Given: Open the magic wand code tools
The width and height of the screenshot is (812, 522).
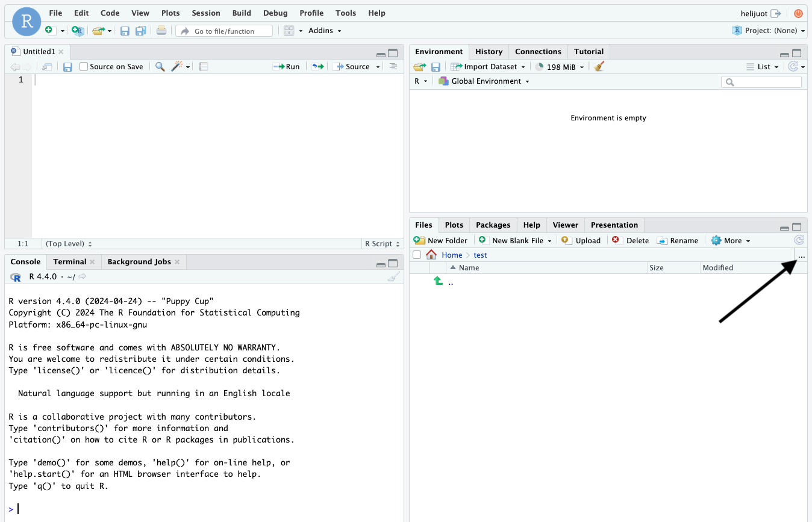Looking at the screenshot, I should [177, 67].
